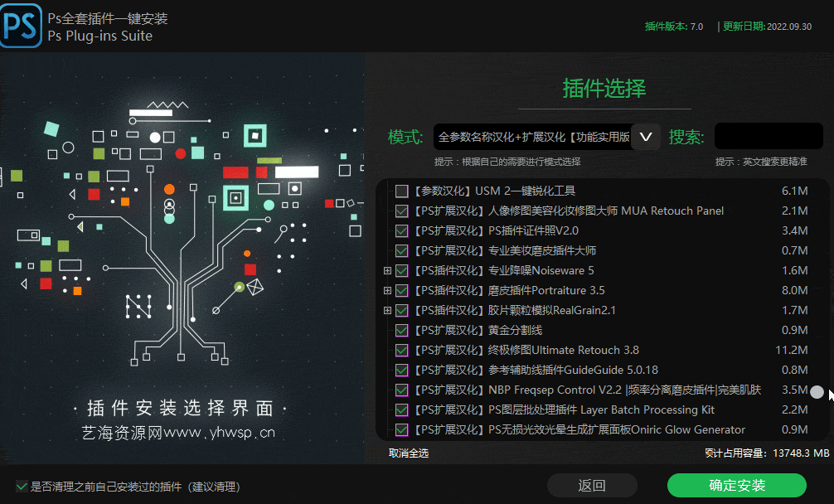Screen dimensions: 834x504
Task: Uncheck 磨皮插件Portraiture 3.5 checkbox
Action: tap(401, 291)
